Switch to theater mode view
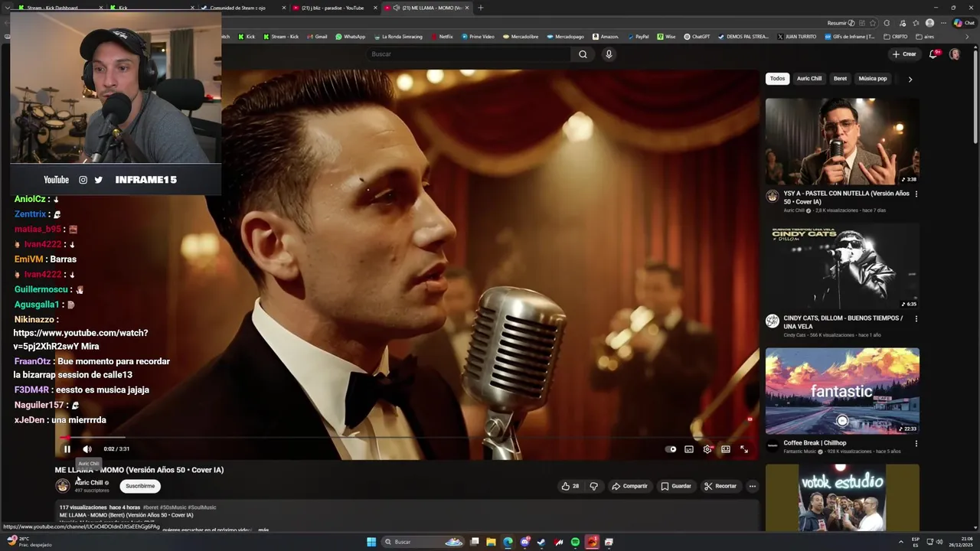Viewport: 980px width, 551px height. pyautogui.click(x=726, y=449)
